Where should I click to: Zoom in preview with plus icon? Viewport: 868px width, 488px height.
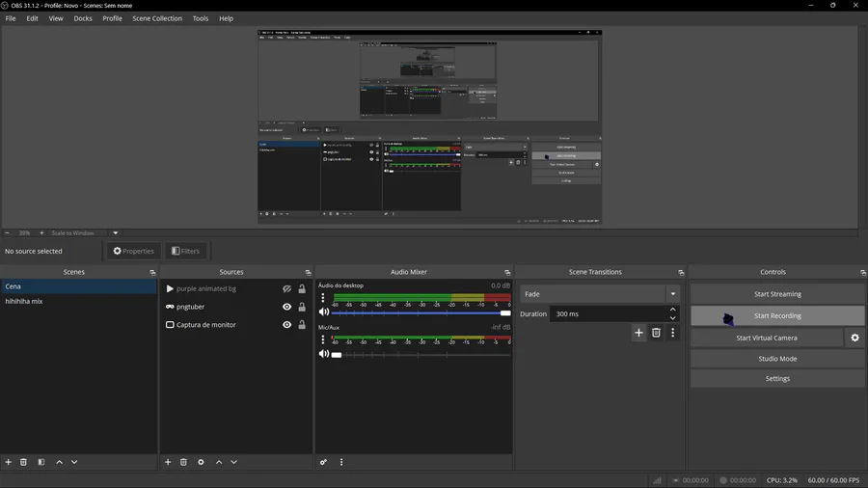(x=41, y=233)
